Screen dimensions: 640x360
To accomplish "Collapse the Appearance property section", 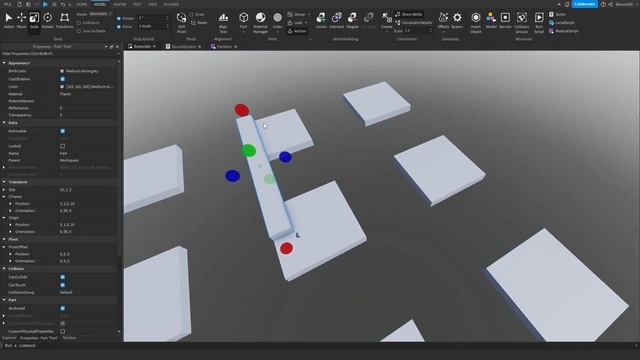I will coord(4,63).
